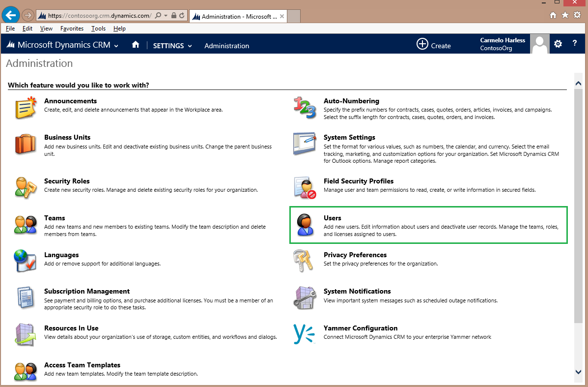Click the Yammer Configuration logo

click(305, 334)
